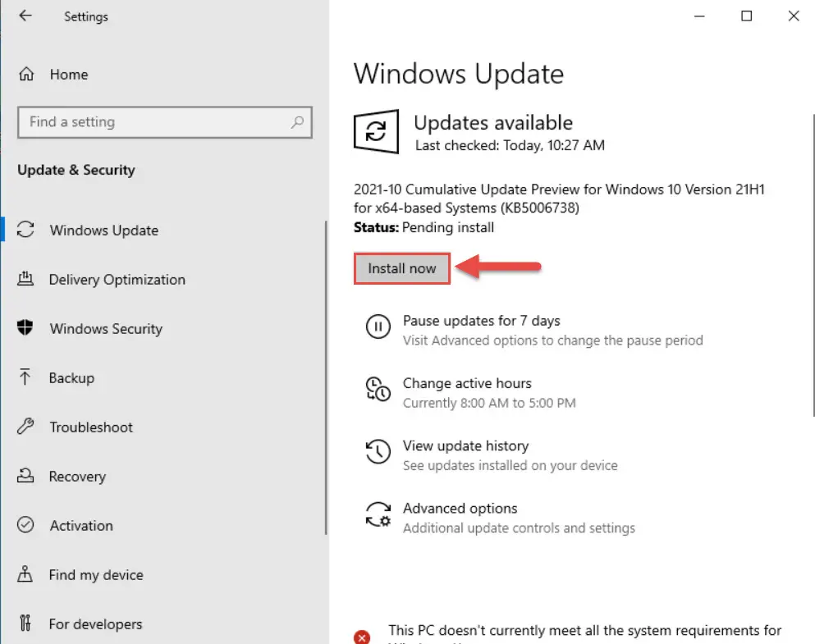Click the Recovery icon in sidebar
The image size is (815, 644).
[25, 475]
